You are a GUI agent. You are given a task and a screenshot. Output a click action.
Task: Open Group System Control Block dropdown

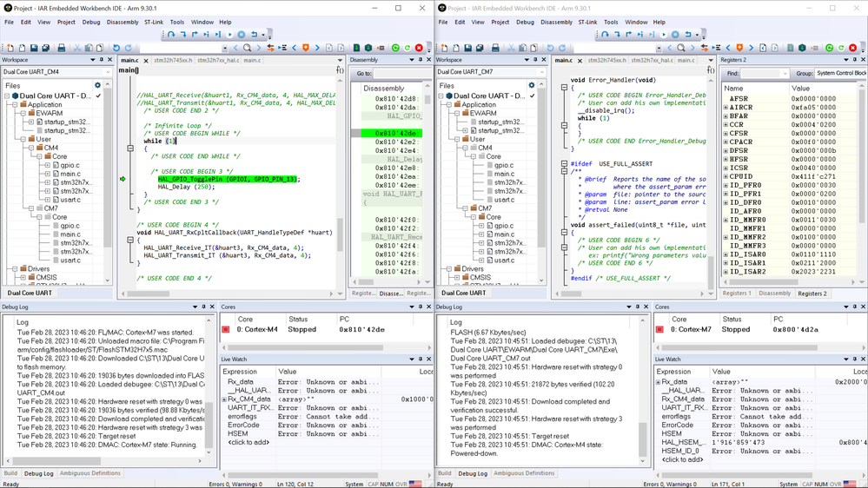pos(841,73)
